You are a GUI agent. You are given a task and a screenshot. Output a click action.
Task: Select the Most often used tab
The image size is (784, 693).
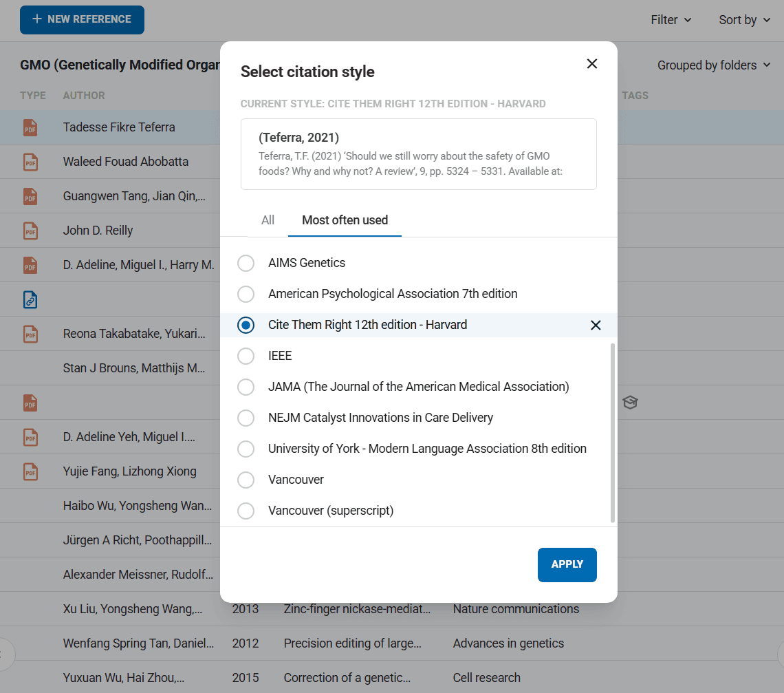pyautogui.click(x=345, y=220)
